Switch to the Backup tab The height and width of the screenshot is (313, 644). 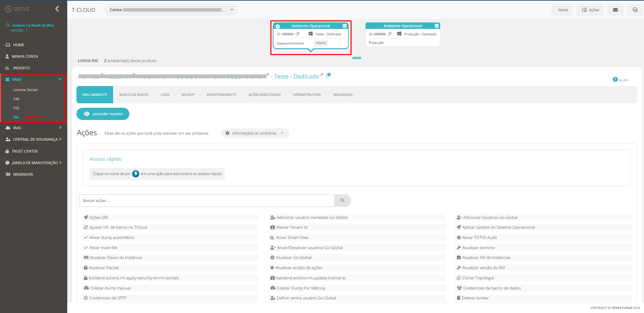click(x=188, y=95)
